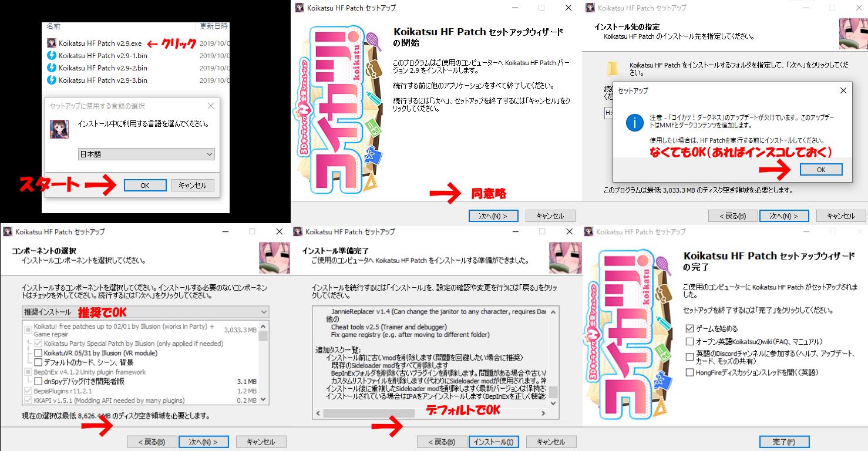Click the icon beside Koikatsu HF Patch v2.9-3.bin
Viewport: 868px width, 451px height.
(52, 80)
